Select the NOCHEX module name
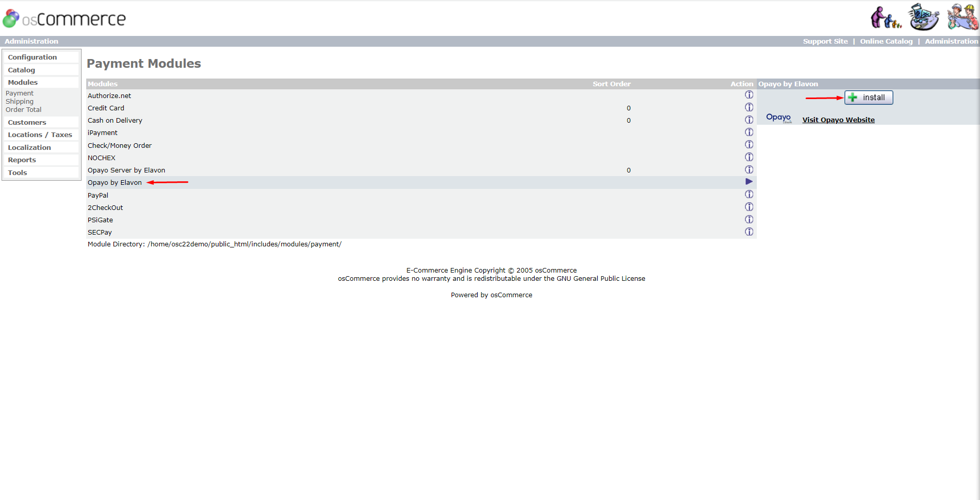 (102, 158)
